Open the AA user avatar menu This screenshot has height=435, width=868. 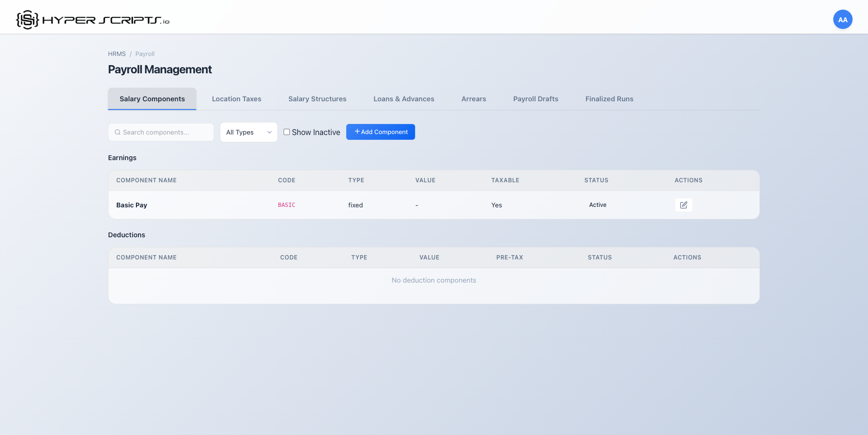[842, 19]
